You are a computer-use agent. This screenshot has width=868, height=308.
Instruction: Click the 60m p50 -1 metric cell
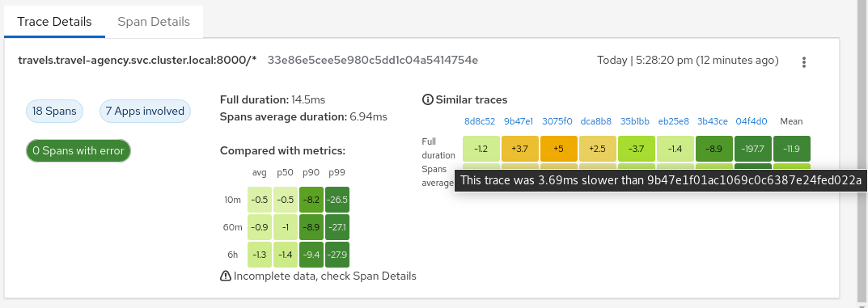(x=286, y=227)
